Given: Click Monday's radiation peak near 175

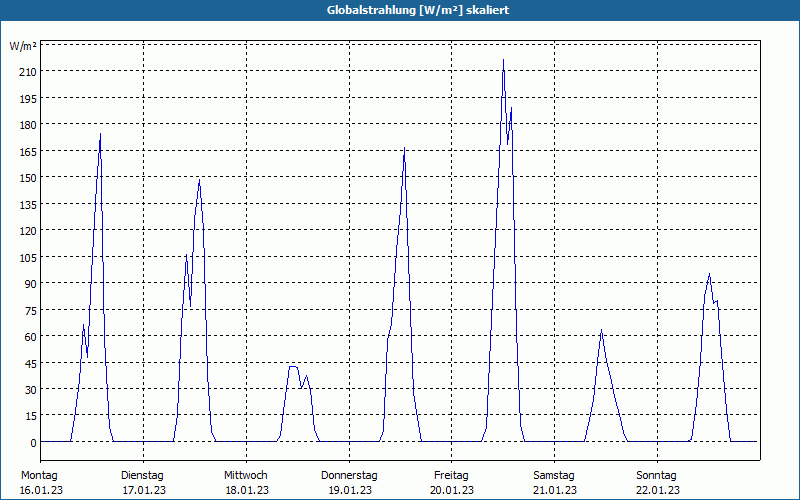Looking at the screenshot, I should [x=101, y=134].
